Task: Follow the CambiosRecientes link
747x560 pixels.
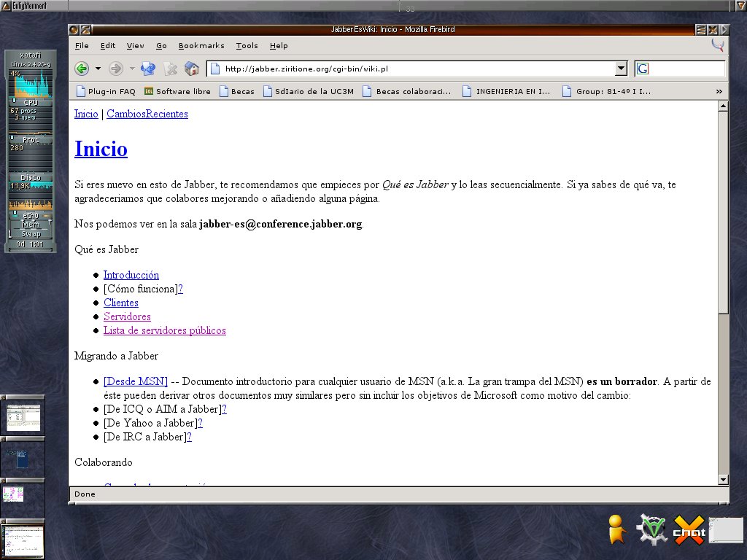Action: click(x=147, y=114)
